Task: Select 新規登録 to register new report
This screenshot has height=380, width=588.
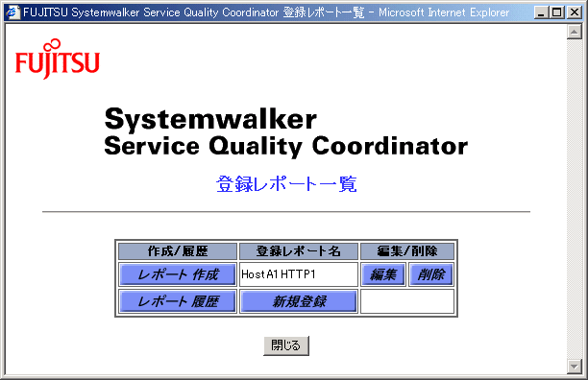Action: tap(299, 301)
